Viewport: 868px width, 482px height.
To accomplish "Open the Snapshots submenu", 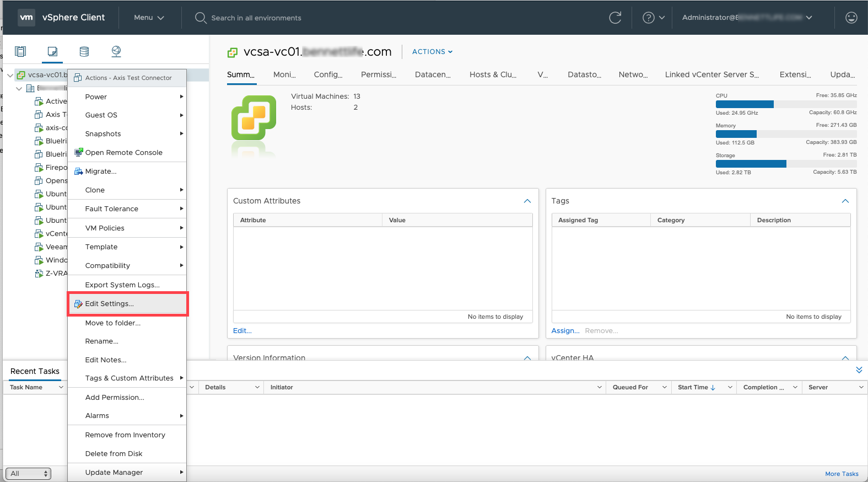I will (127, 134).
